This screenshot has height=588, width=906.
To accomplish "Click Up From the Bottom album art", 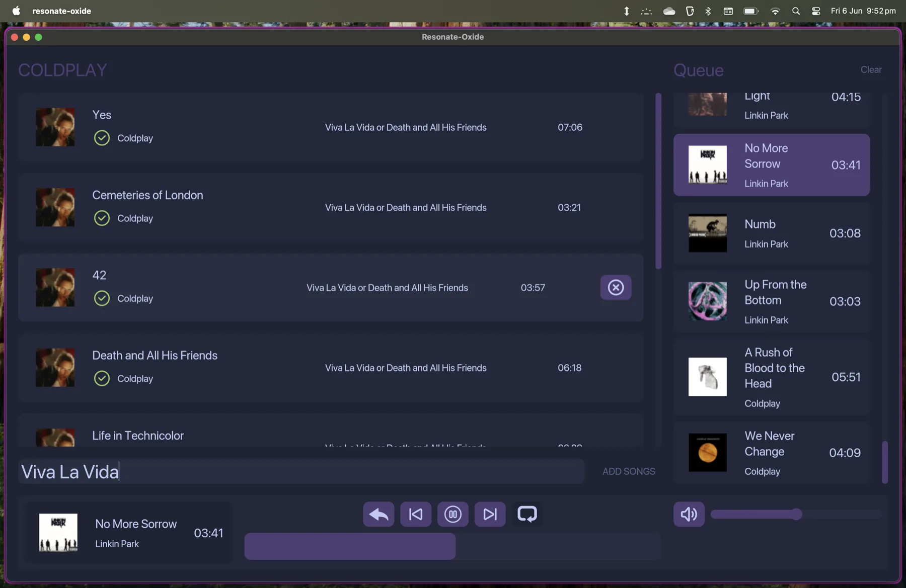I will 707,301.
